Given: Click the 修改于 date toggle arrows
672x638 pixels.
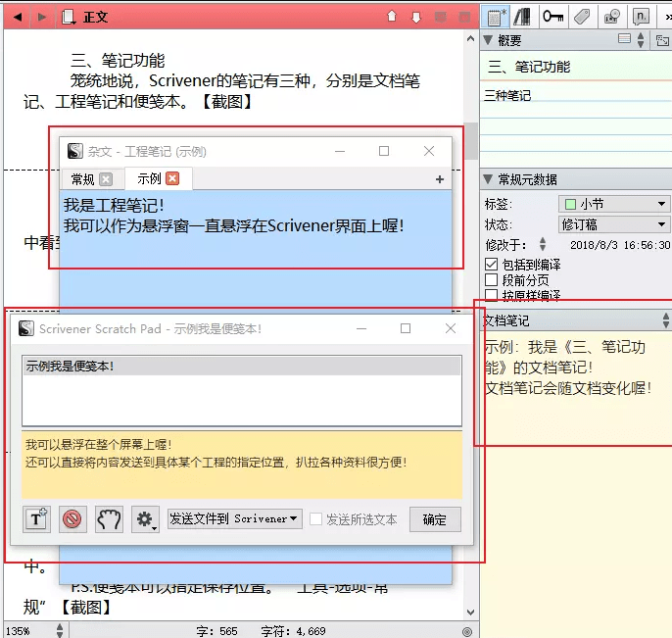Looking at the screenshot, I should [x=543, y=244].
